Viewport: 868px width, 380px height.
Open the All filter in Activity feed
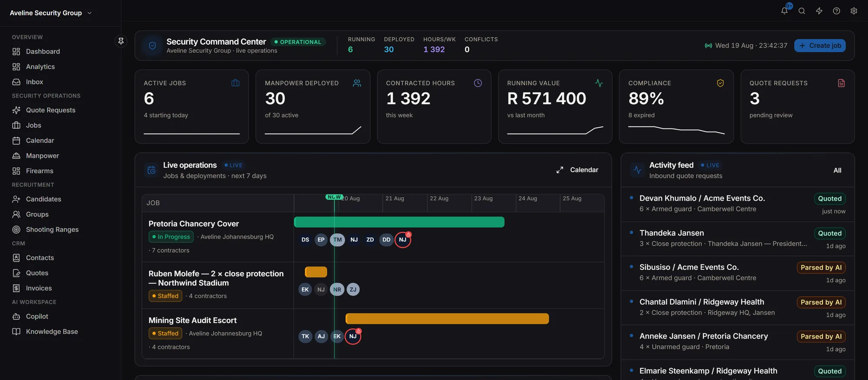(x=837, y=170)
